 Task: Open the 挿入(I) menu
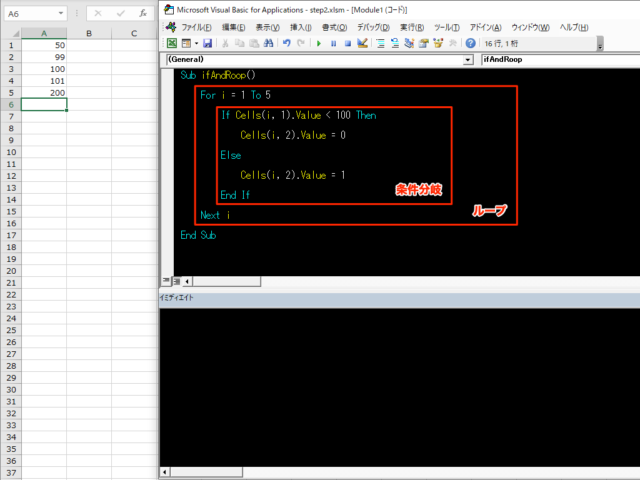[x=300, y=27]
